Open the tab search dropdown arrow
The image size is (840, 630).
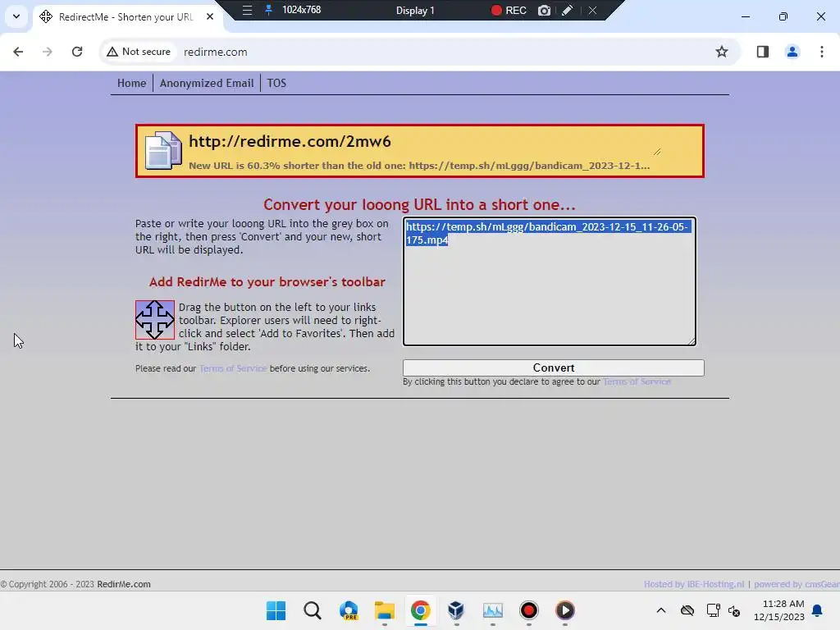pyautogui.click(x=16, y=16)
